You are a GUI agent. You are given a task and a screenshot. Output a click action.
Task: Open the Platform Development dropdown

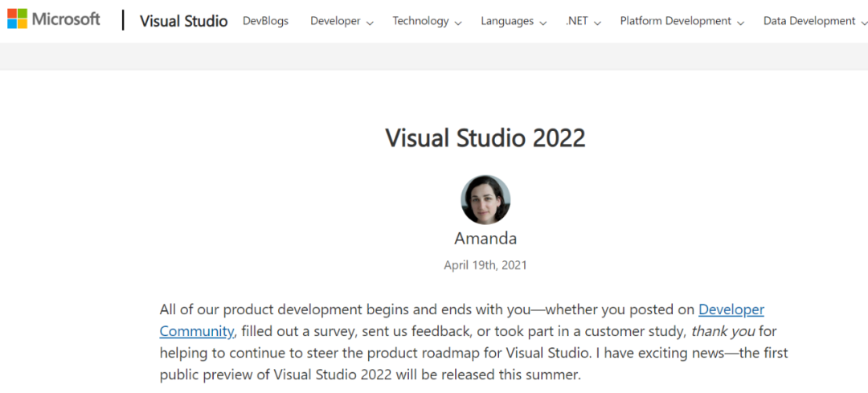pyautogui.click(x=682, y=21)
